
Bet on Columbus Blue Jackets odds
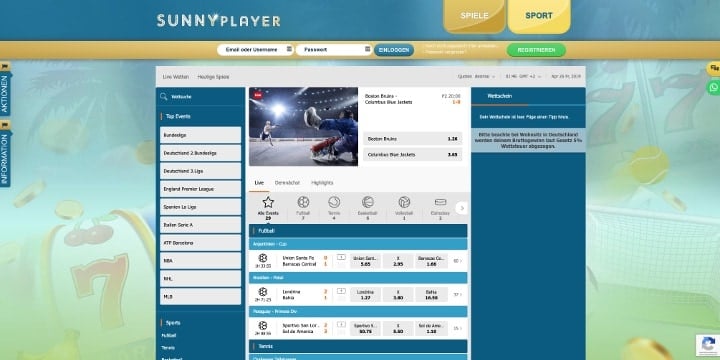[412, 155]
